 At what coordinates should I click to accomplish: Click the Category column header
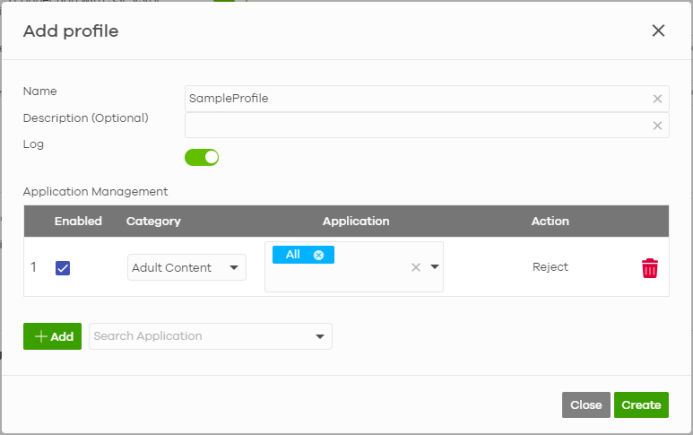pos(153,221)
